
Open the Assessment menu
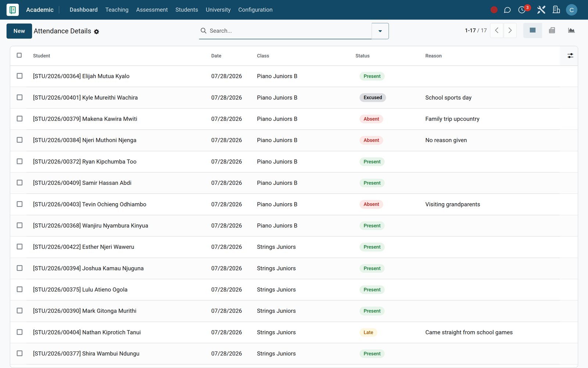[152, 10]
